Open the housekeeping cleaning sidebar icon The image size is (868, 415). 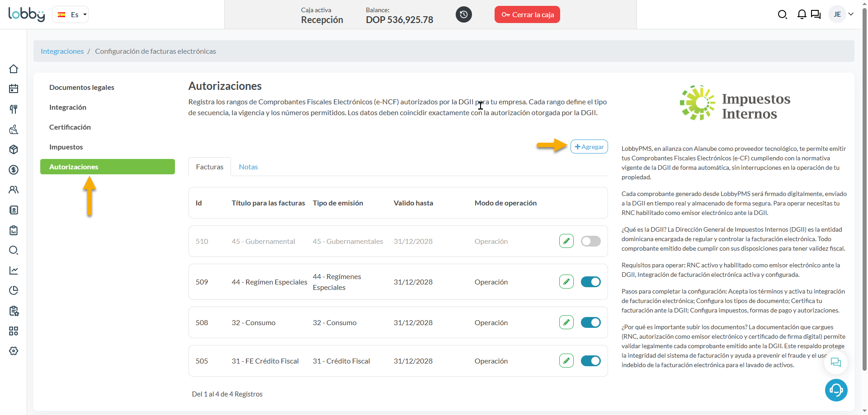(14, 130)
